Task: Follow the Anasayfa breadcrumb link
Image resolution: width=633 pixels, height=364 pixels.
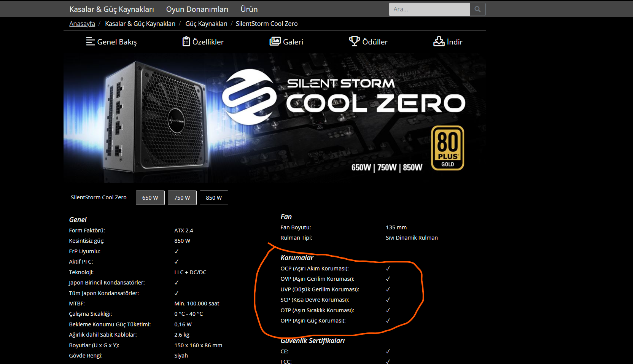Action: click(82, 24)
